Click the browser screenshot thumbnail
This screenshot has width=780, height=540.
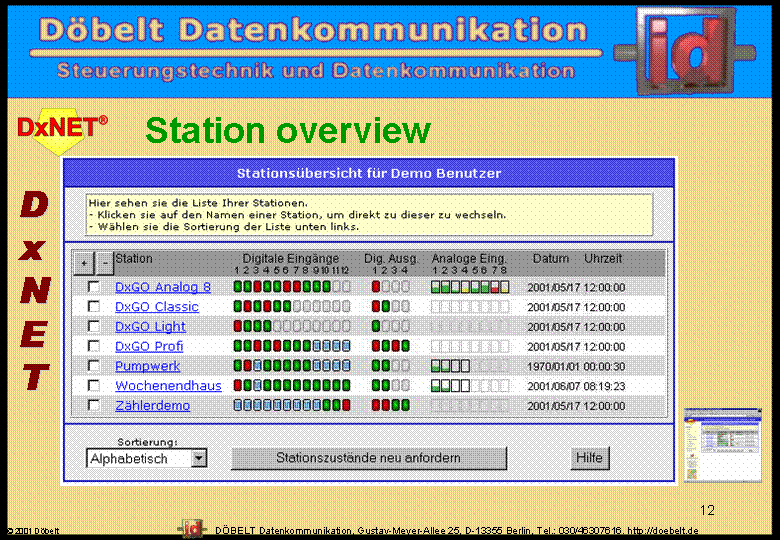click(722, 445)
